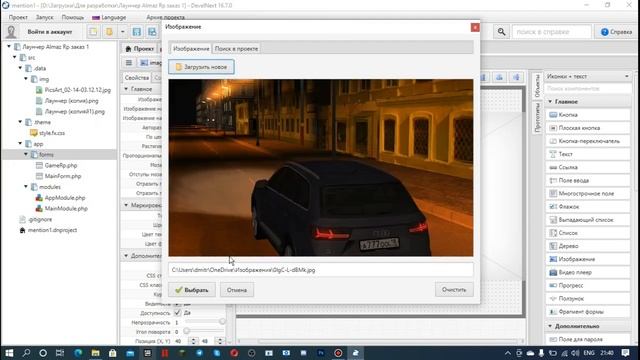Select the Кнопка component

[x=588, y=115]
